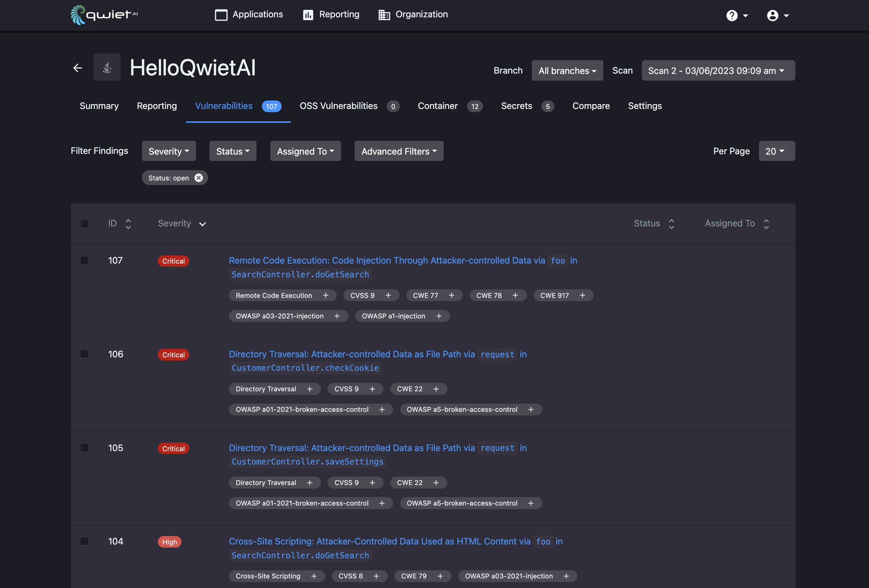The image size is (869, 588).
Task: Click plus on Cross-Site Scripting tag
Action: pyautogui.click(x=314, y=576)
